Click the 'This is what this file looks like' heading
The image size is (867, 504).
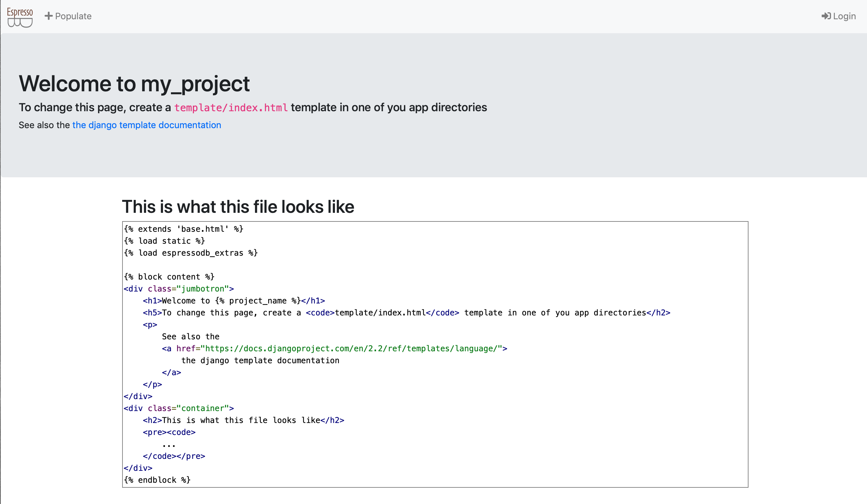(238, 207)
